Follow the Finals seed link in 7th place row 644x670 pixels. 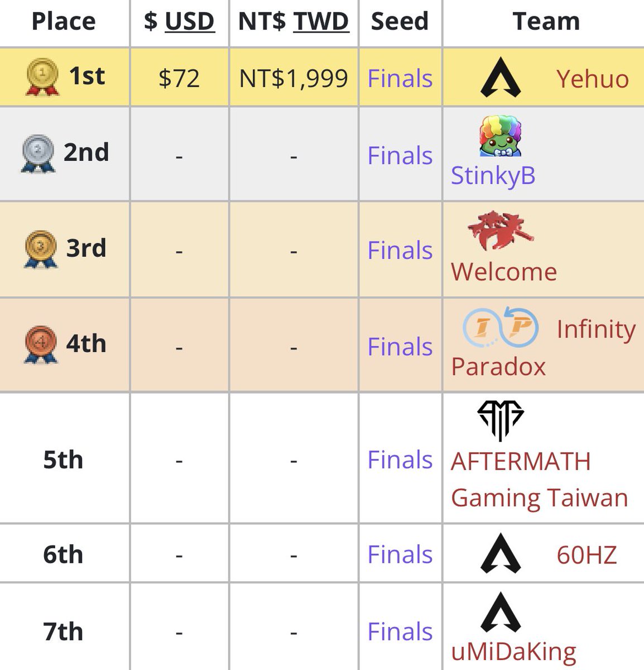click(400, 632)
